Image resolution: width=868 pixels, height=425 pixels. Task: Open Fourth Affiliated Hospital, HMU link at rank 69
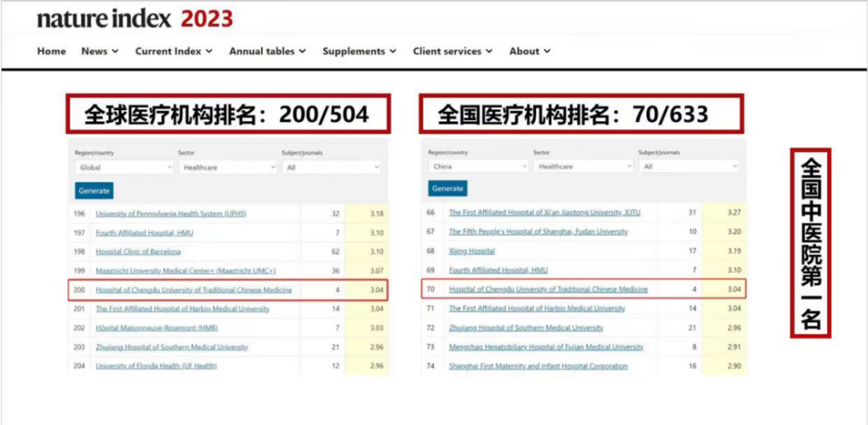tap(498, 270)
